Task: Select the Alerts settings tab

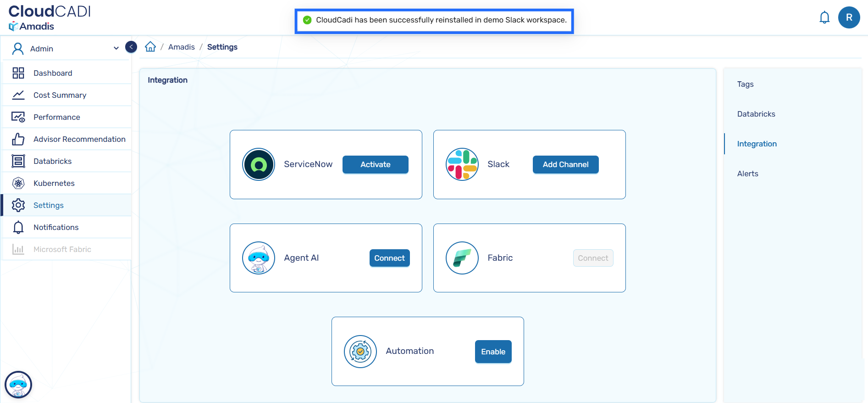Action: click(747, 174)
